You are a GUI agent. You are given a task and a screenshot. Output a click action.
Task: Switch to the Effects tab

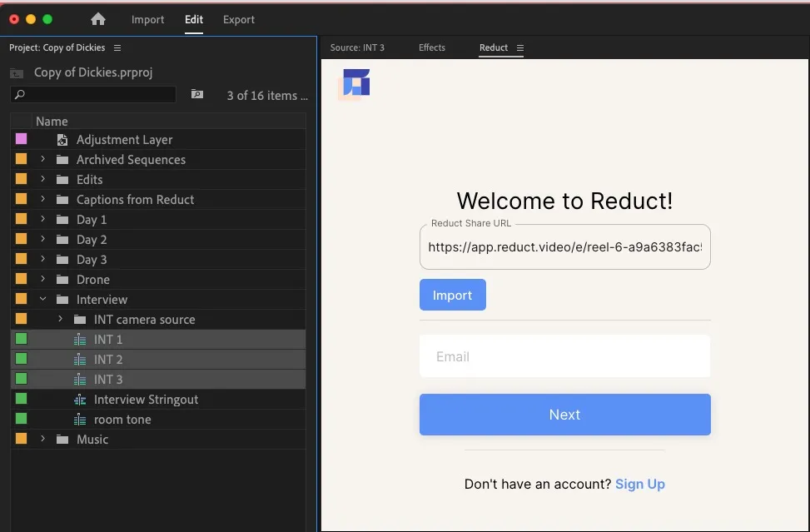tap(431, 47)
